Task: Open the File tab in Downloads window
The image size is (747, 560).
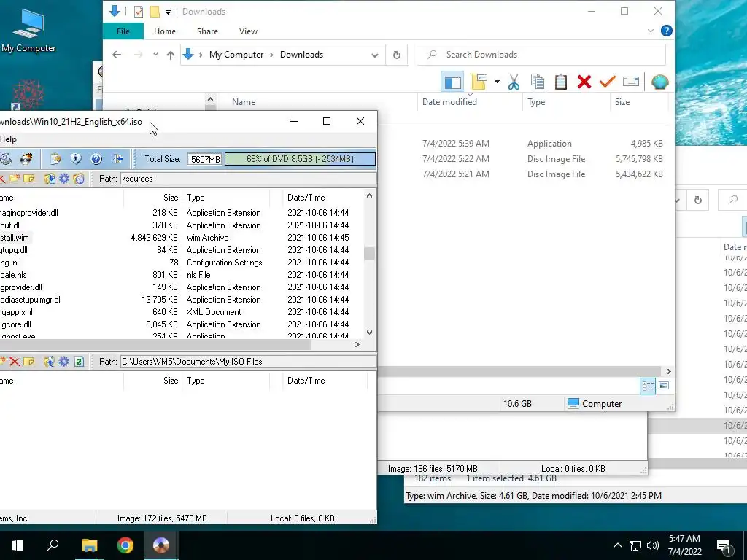Action: (123, 31)
